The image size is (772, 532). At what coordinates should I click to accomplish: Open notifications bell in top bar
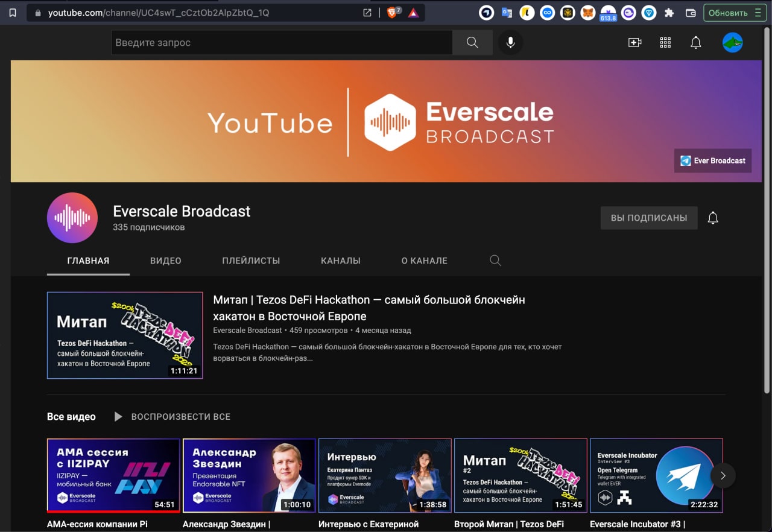[x=695, y=42]
